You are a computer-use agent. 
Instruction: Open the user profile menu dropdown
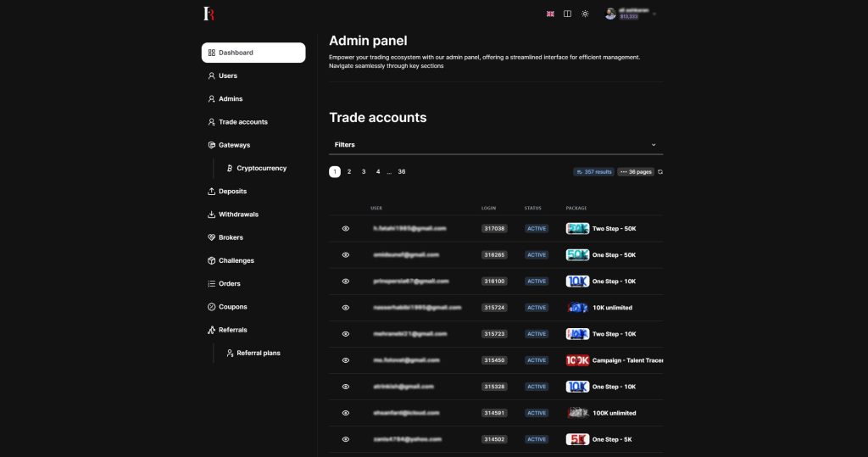pyautogui.click(x=632, y=14)
